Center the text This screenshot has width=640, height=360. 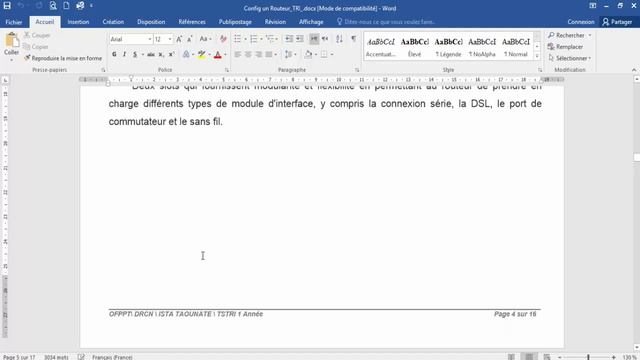pos(248,54)
